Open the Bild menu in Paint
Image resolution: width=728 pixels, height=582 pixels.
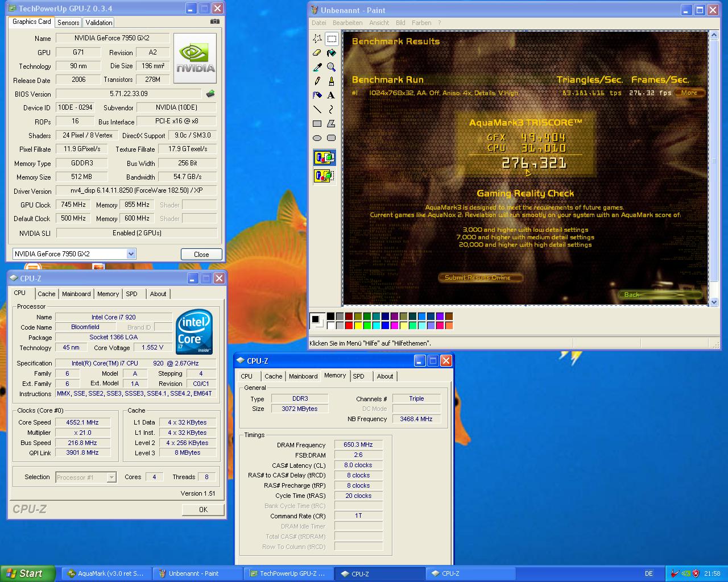coord(400,23)
